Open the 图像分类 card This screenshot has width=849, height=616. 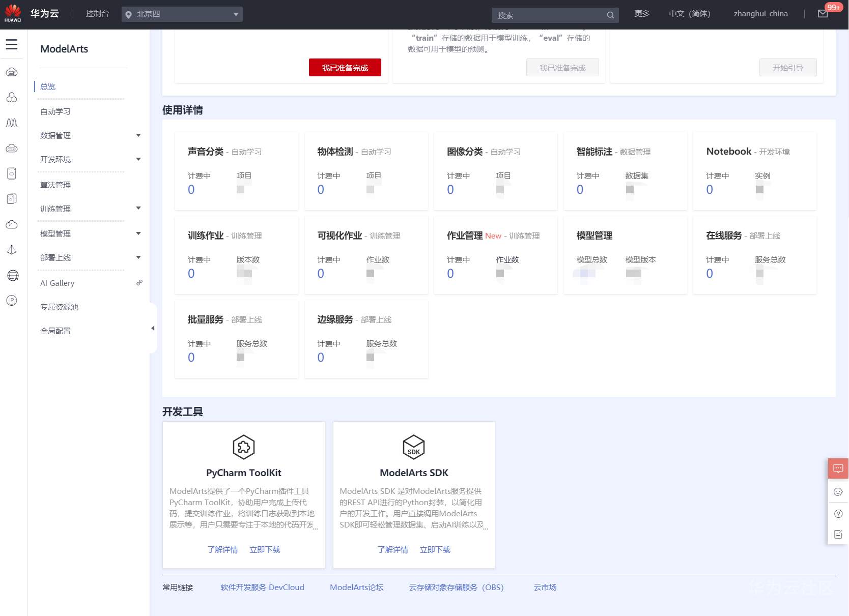(x=496, y=171)
